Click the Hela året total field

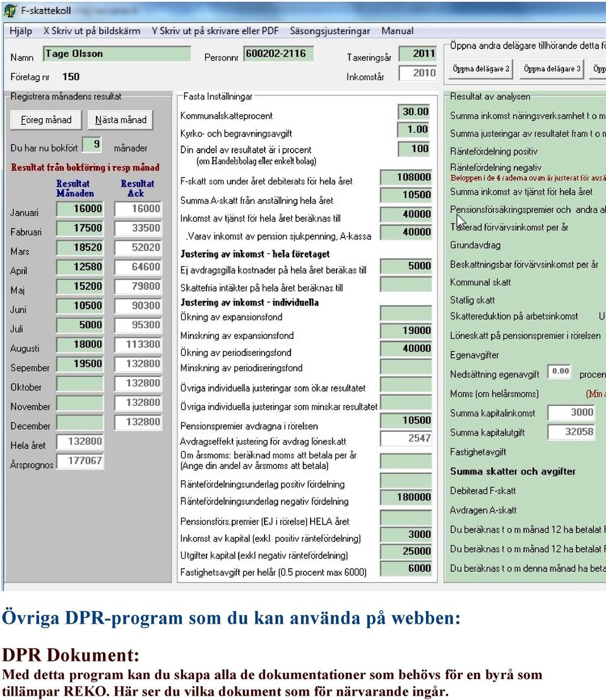(x=80, y=441)
